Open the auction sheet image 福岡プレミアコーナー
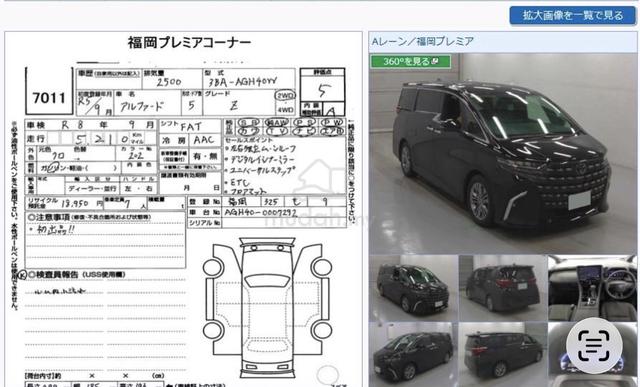The image size is (640, 387). 183,209
